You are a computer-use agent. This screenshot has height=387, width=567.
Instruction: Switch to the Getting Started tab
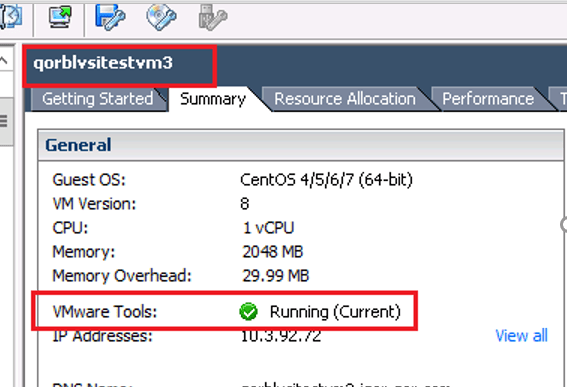pyautogui.click(x=98, y=99)
